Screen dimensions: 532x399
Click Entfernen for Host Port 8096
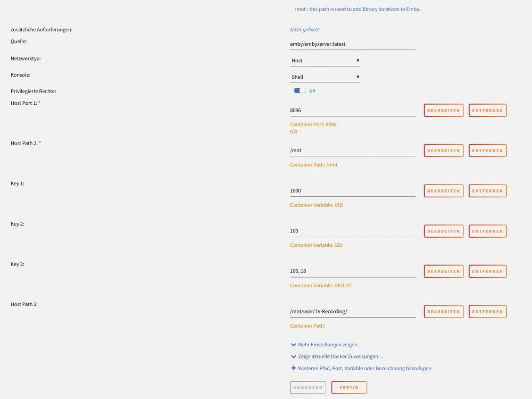tap(487, 110)
